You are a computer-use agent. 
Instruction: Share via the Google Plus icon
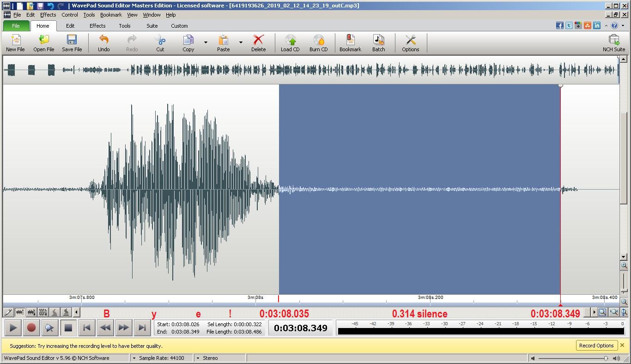578,26
